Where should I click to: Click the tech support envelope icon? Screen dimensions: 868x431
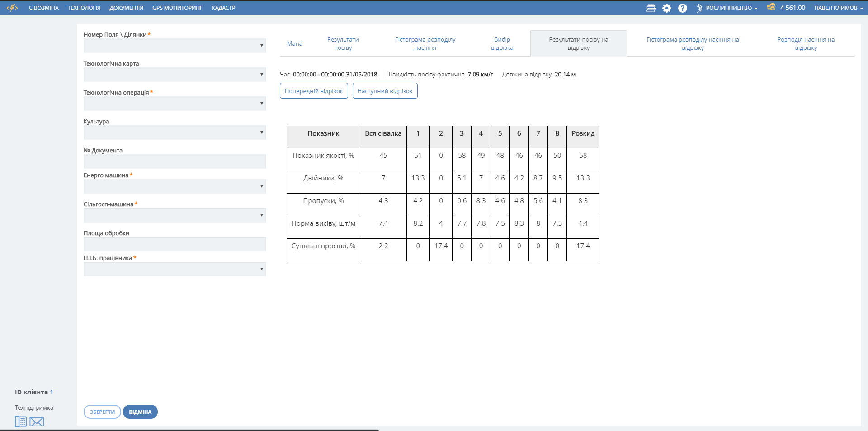pos(37,422)
